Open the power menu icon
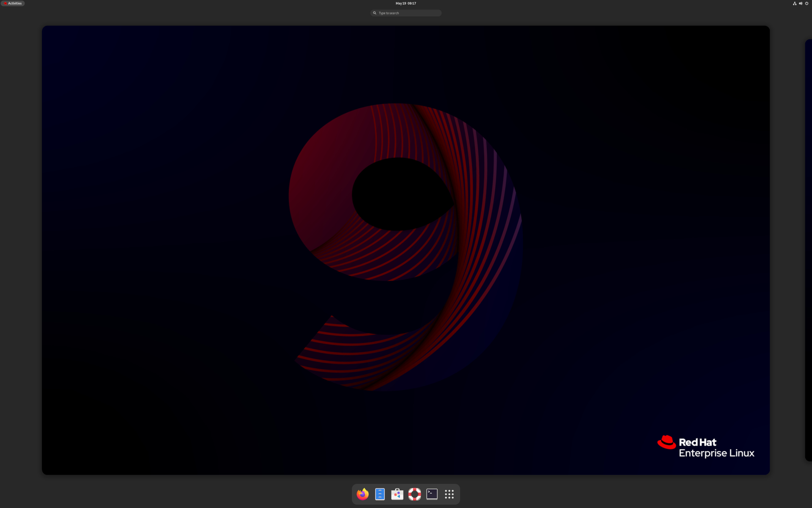 click(x=807, y=3)
